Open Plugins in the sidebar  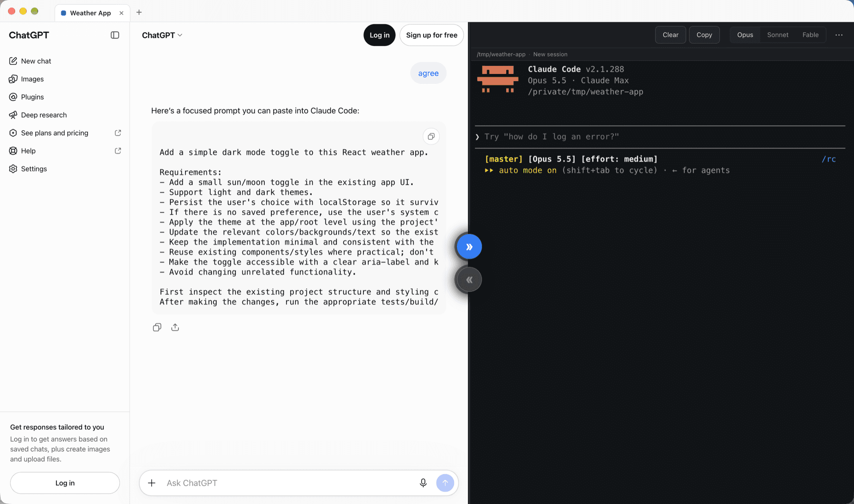tap(32, 97)
